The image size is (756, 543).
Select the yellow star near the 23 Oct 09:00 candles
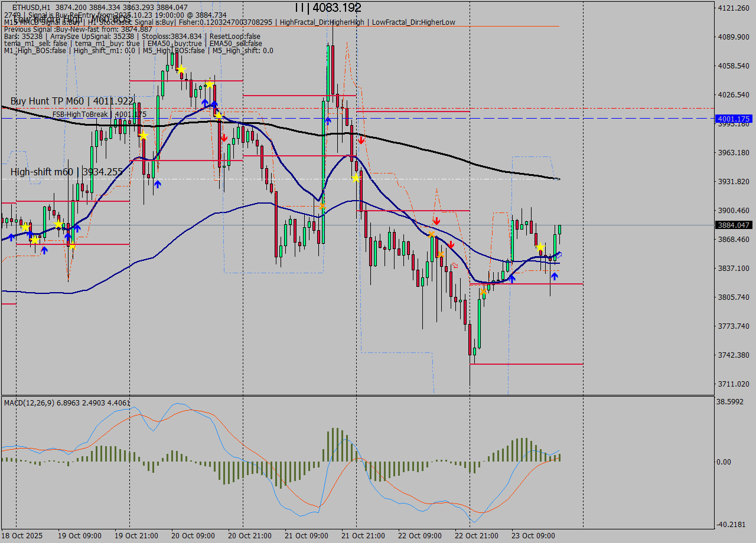coord(540,247)
